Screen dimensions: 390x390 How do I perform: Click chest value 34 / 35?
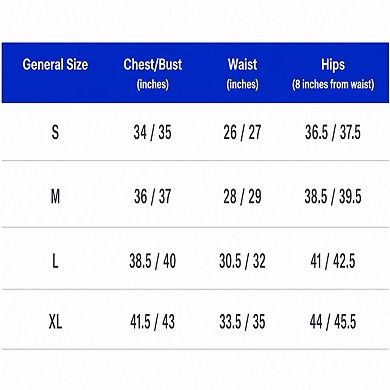tap(152, 132)
